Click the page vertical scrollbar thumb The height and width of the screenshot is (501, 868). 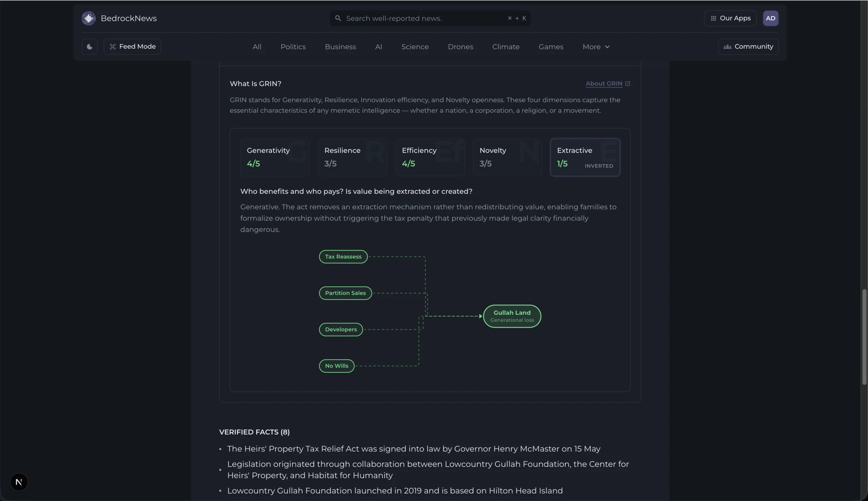[864, 337]
